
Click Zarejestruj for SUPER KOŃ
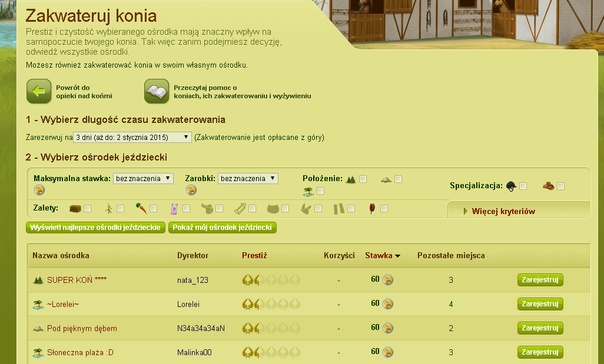[540, 280]
